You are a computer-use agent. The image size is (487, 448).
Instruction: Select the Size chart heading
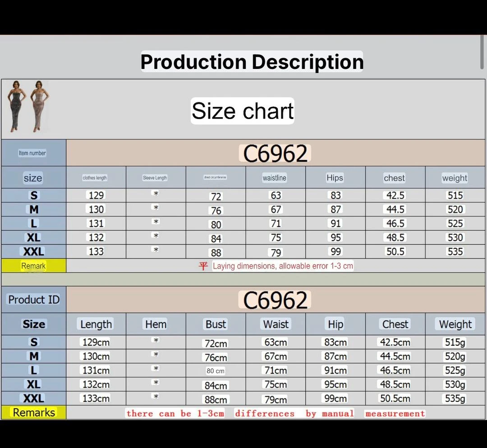(x=243, y=111)
